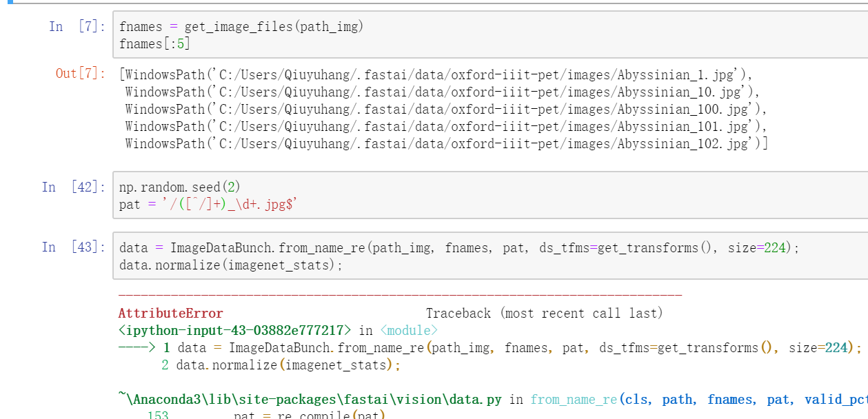Click the Abyssinian_100.jpg output path line

click(445, 109)
